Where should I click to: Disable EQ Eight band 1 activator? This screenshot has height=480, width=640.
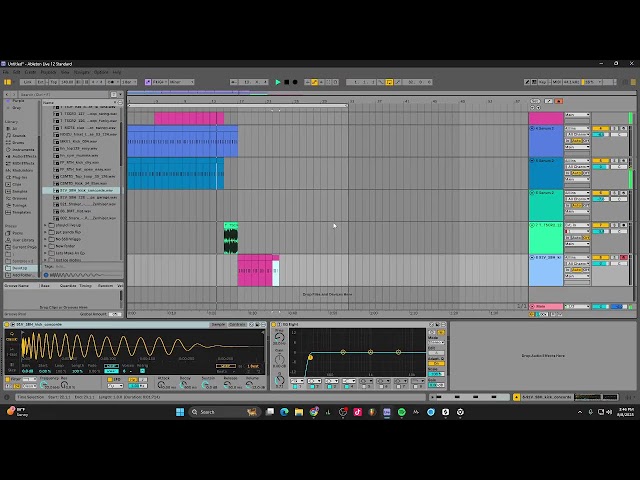[x=295, y=387]
